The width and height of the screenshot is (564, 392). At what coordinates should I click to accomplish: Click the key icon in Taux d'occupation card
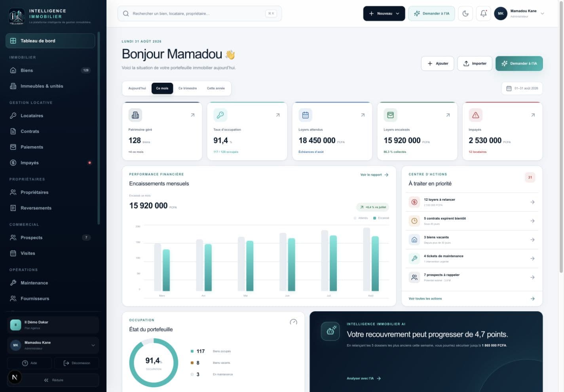[220, 115]
